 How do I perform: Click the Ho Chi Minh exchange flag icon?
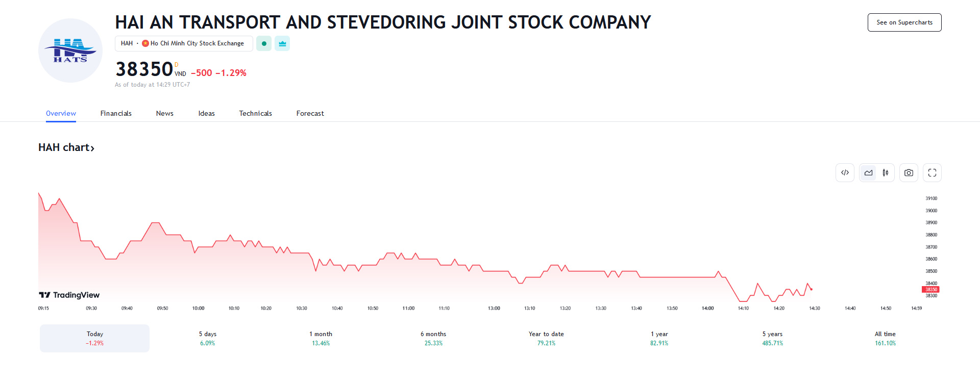point(145,43)
